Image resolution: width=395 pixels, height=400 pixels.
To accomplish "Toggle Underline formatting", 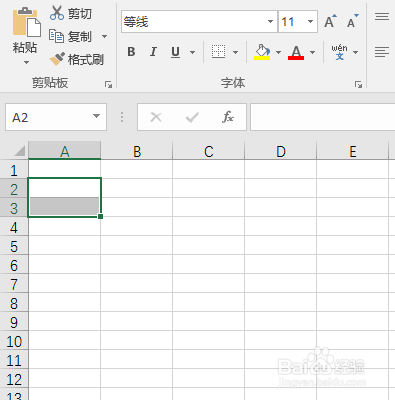I will click(x=175, y=52).
